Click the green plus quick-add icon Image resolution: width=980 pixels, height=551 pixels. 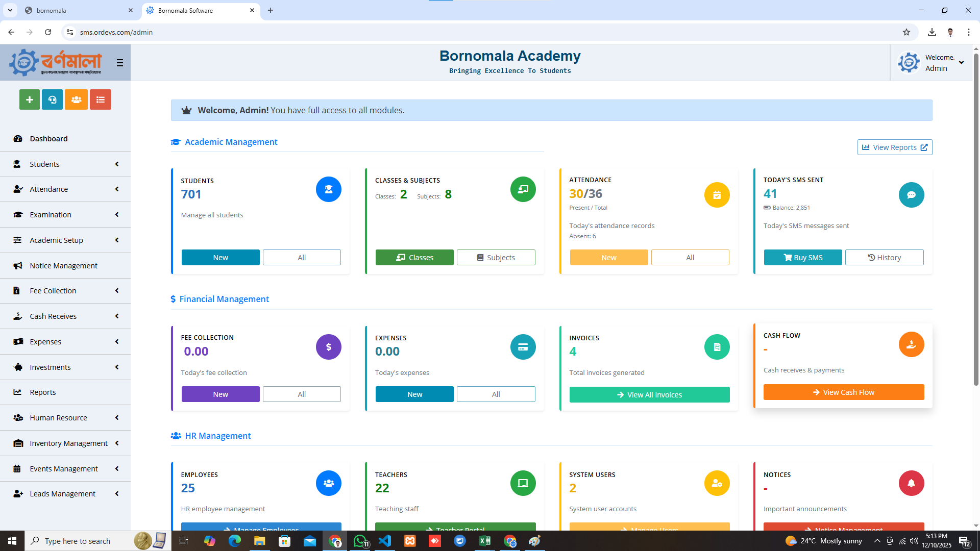30,99
